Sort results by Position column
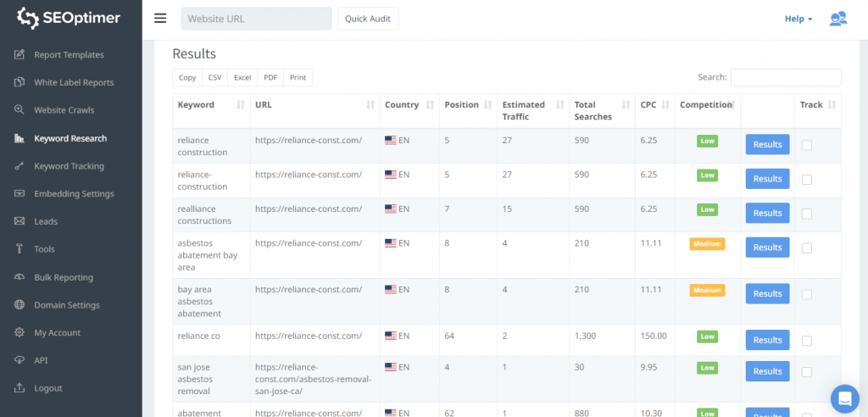 coord(487,105)
